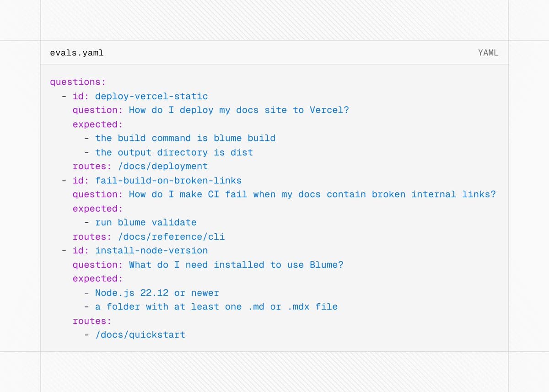Click the /docs/deployment route path
This screenshot has width=549, height=392.
(163, 166)
